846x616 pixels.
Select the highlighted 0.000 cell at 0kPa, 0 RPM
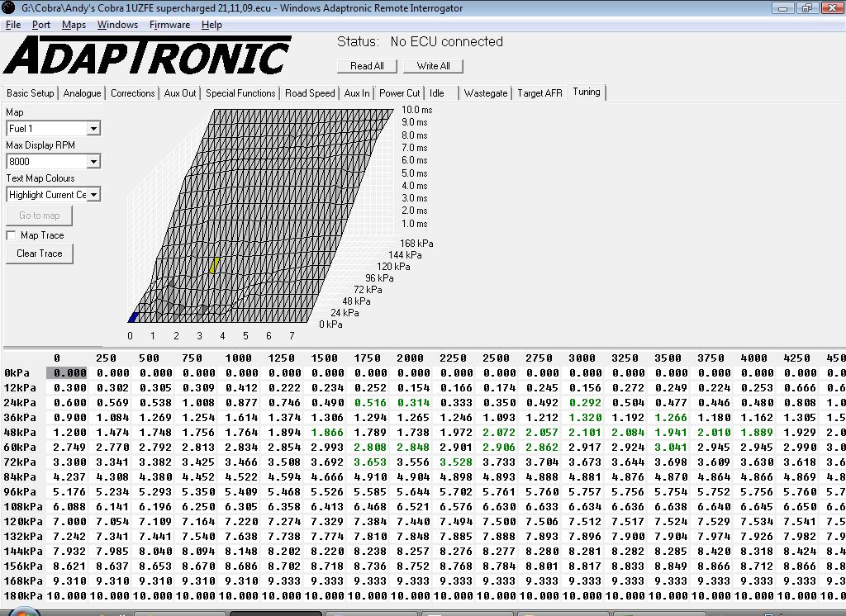67,372
